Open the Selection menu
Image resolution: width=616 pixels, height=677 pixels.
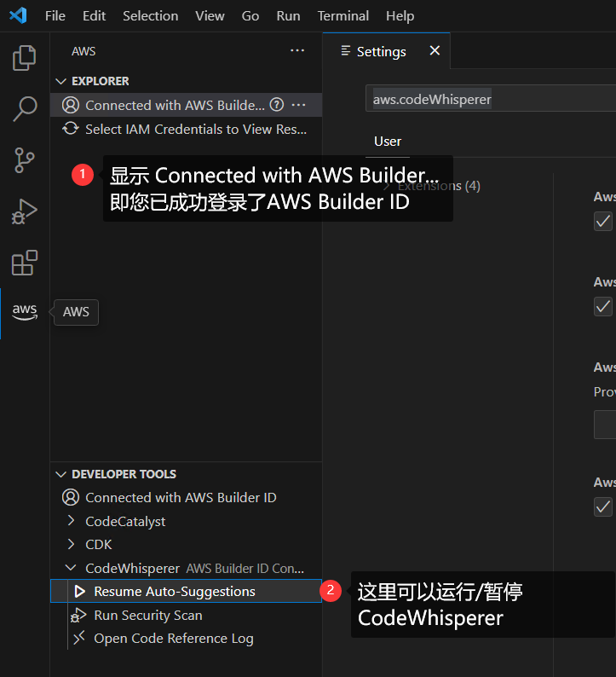(151, 16)
